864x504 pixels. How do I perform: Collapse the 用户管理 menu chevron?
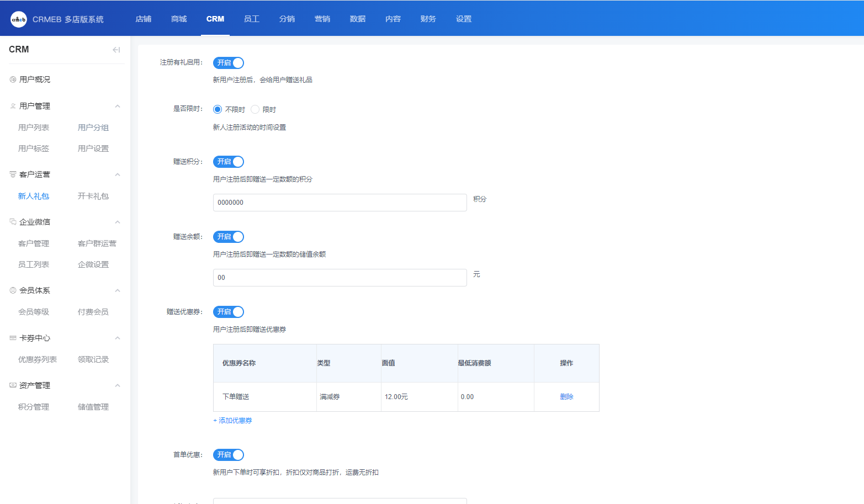click(117, 106)
